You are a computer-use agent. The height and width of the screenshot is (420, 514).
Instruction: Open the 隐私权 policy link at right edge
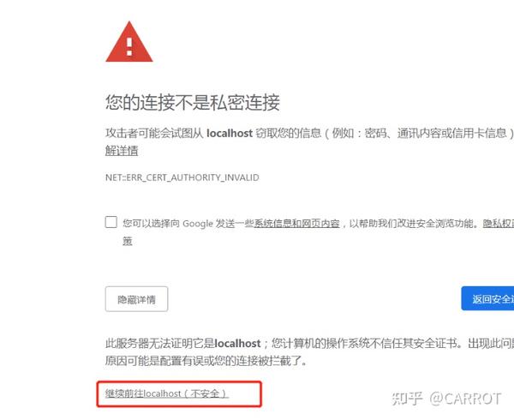click(x=499, y=223)
